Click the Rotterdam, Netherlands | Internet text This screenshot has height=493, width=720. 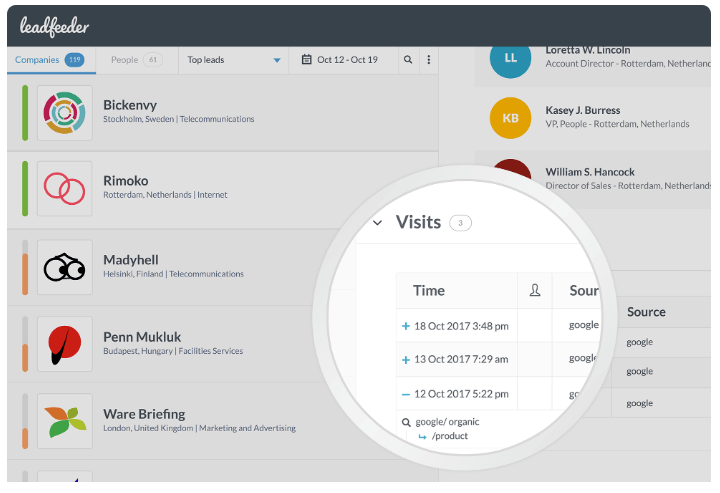165,195
